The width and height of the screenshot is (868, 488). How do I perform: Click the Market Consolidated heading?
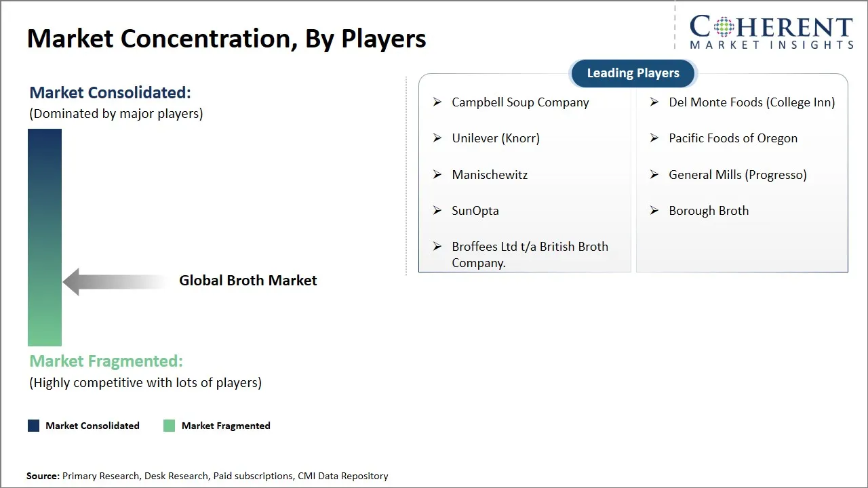[110, 93]
